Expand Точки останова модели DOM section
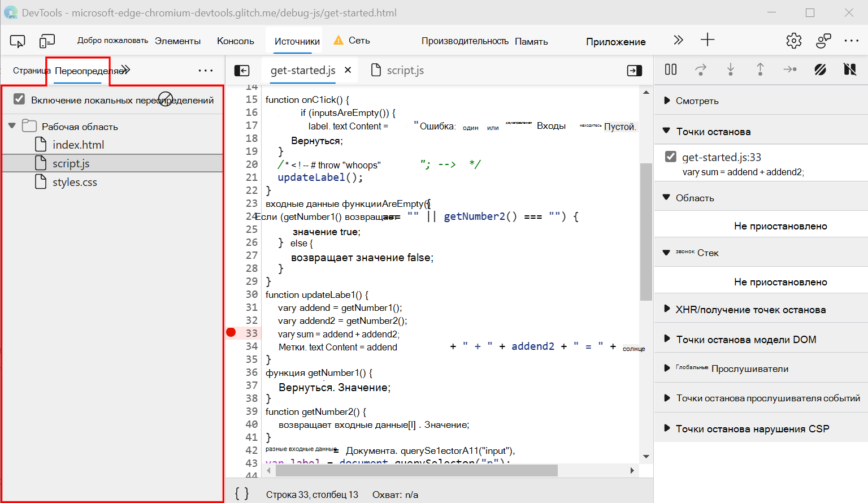868x503 pixels. [x=667, y=339]
